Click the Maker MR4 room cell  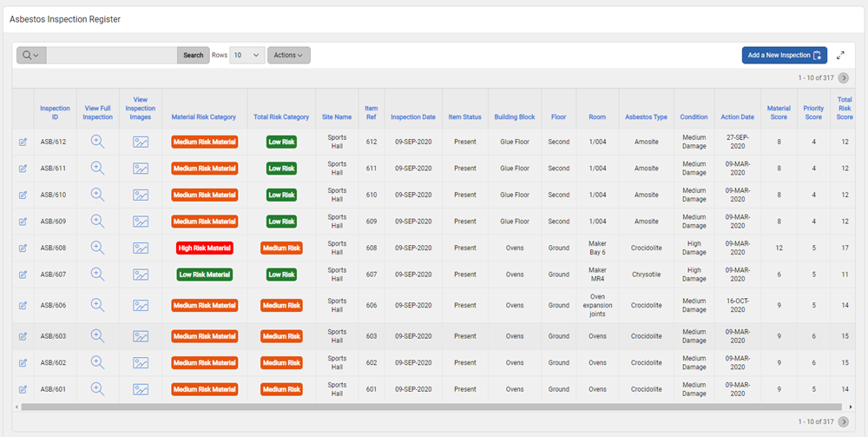click(x=597, y=275)
